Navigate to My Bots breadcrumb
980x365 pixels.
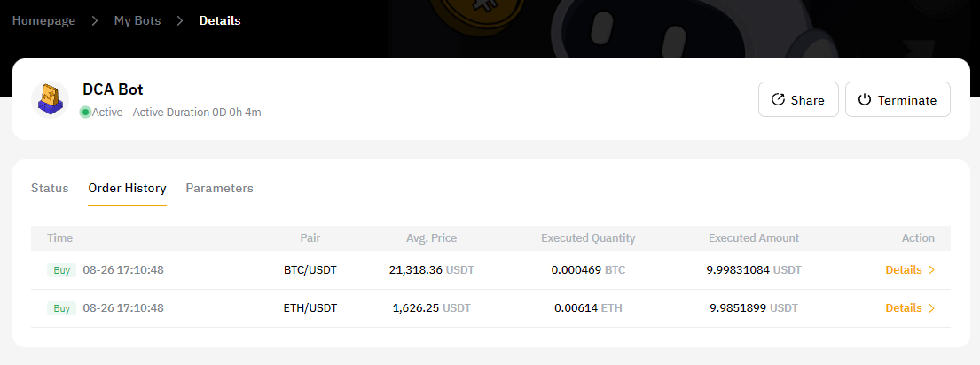(x=137, y=19)
